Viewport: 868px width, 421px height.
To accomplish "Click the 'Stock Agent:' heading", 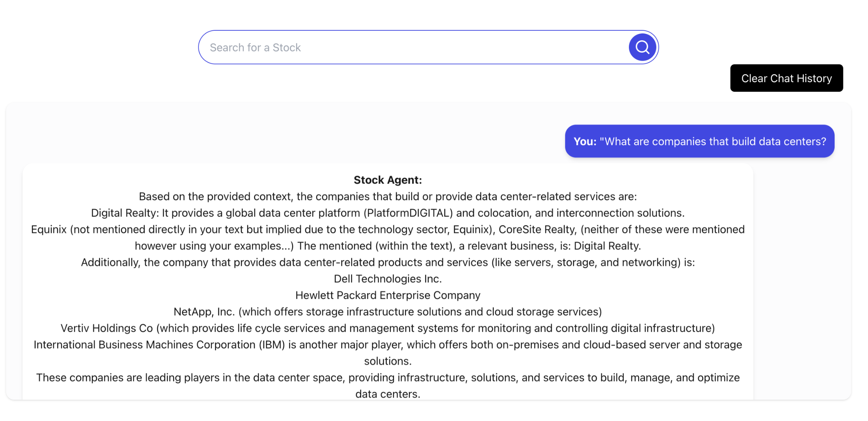I will [388, 180].
